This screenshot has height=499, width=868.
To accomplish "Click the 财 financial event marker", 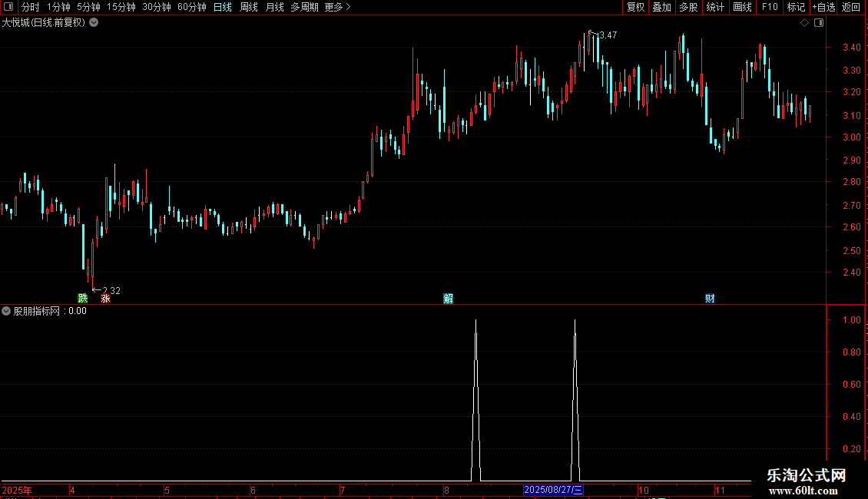I will coord(710,299).
